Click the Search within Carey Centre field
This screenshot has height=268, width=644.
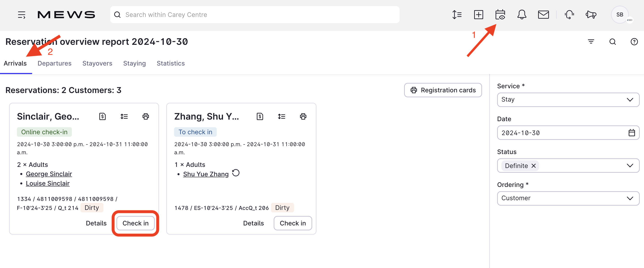click(255, 15)
